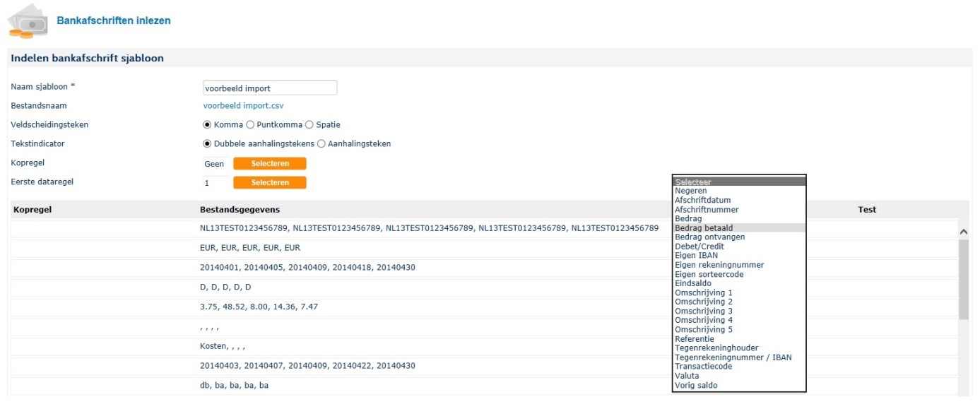Select the Komma separator radio button
Screen dimensions: 980x409
(x=207, y=125)
